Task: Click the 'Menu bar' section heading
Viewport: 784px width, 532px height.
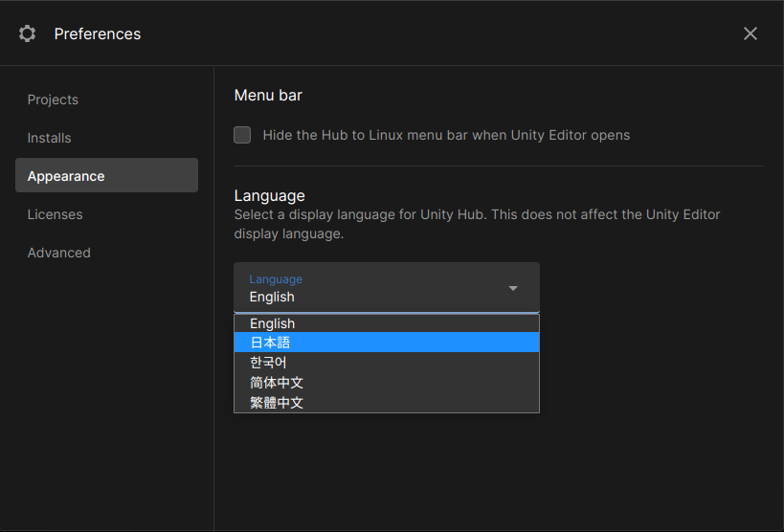Action: point(268,95)
